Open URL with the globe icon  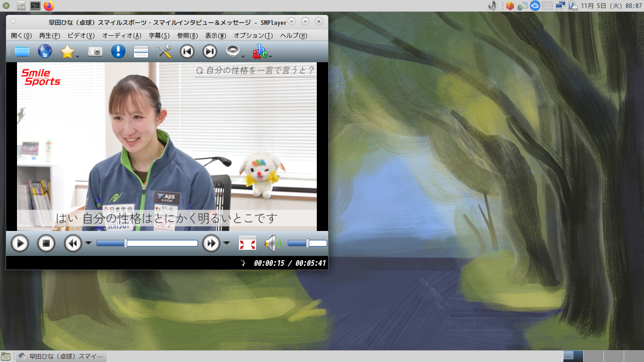pos(45,51)
